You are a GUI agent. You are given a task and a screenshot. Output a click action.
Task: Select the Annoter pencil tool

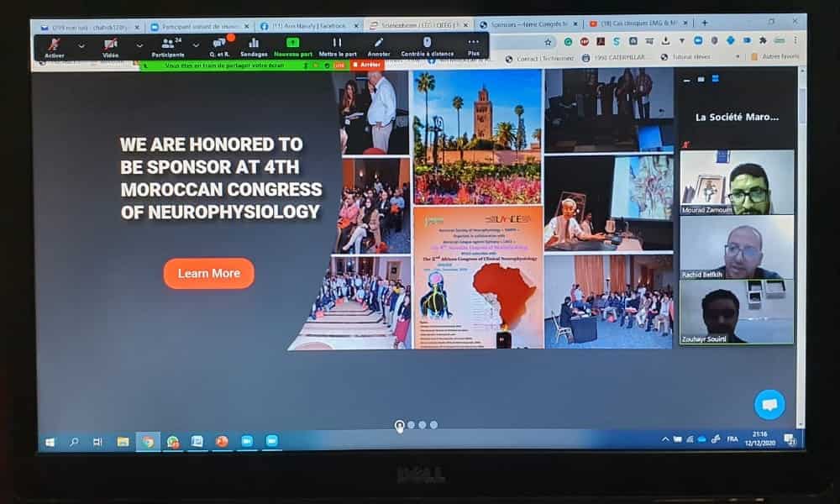pos(379,45)
